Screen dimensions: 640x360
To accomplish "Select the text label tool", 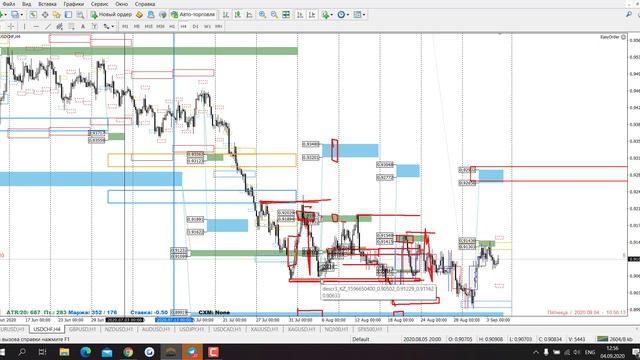I will coord(94,26).
